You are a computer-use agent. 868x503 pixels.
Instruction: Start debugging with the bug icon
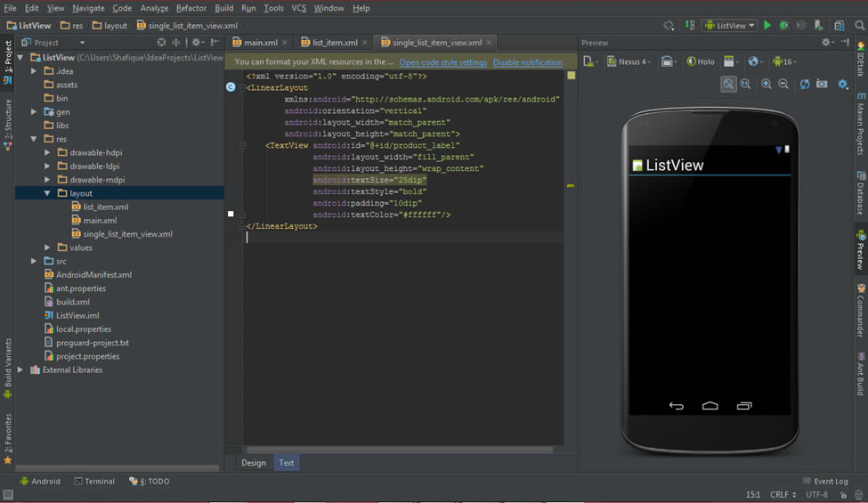point(784,26)
